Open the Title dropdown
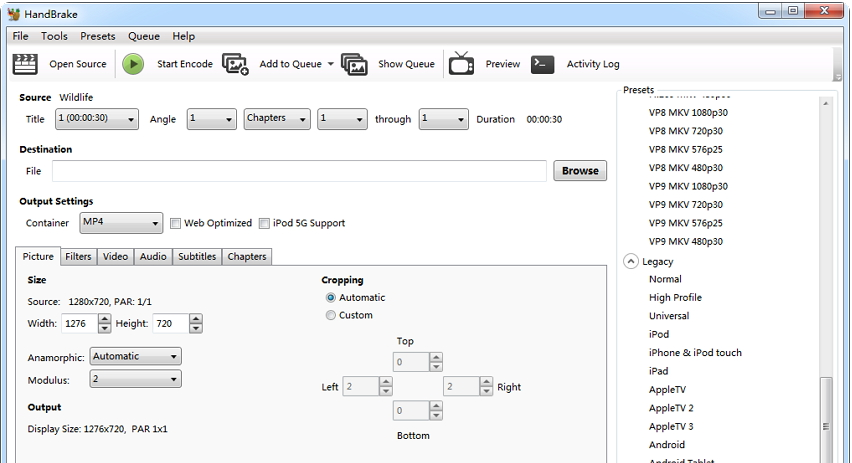Image resolution: width=852 pixels, height=463 pixels. pyautogui.click(x=97, y=119)
